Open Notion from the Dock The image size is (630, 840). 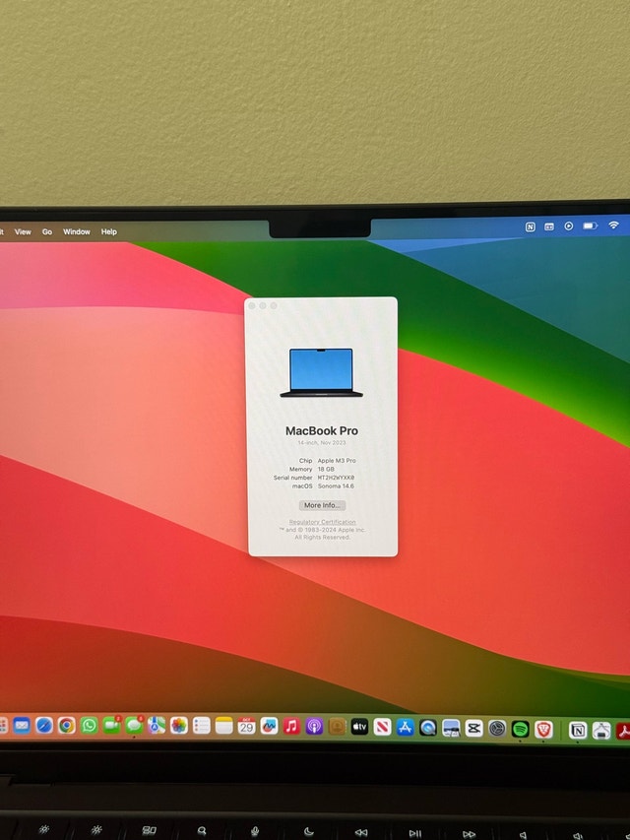pos(578,730)
